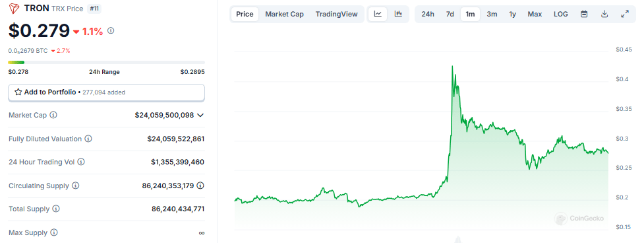Click the $1,355,399,460 trading volume value
Image resolution: width=644 pixels, height=243 pixels.
[177, 162]
